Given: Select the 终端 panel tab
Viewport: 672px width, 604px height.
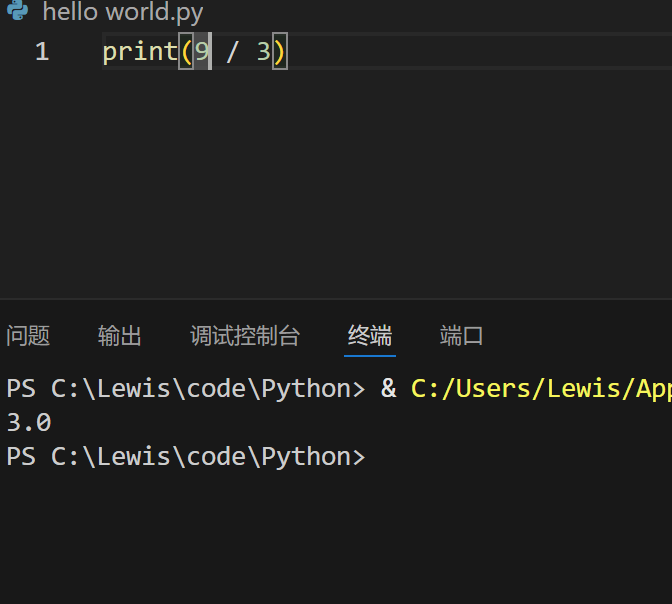Looking at the screenshot, I should point(370,336).
